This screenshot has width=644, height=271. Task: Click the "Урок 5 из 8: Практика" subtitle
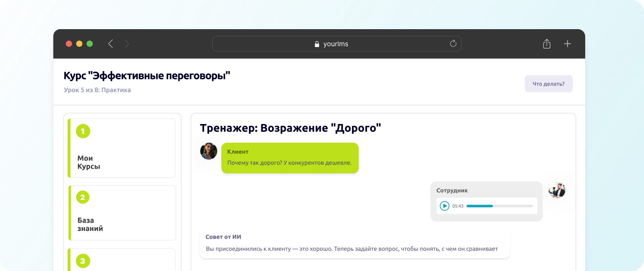tap(97, 90)
